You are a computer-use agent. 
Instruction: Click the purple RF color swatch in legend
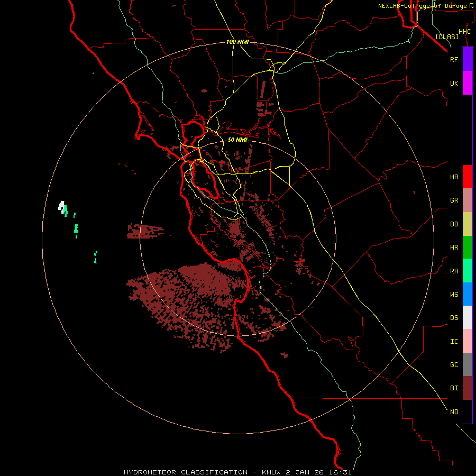pos(467,59)
